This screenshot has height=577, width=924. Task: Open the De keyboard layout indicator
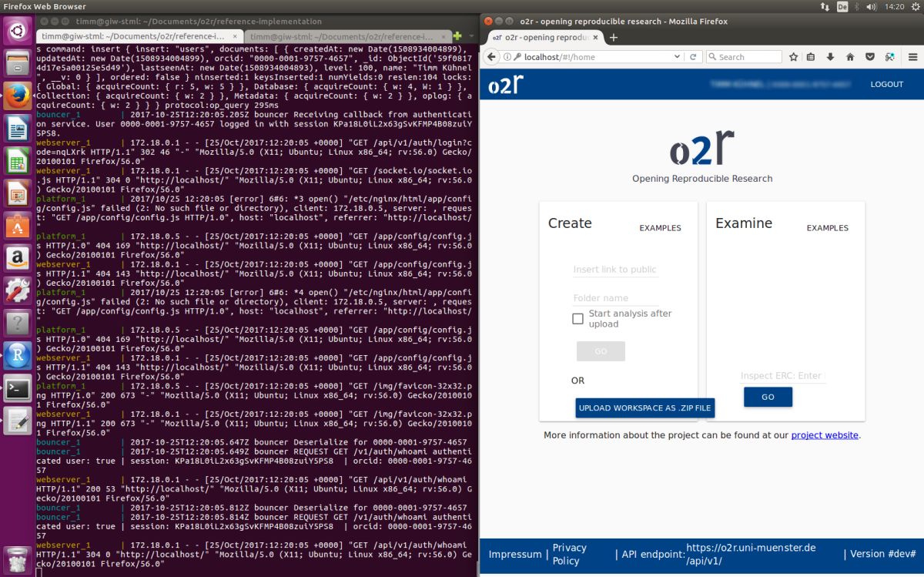[x=842, y=6]
